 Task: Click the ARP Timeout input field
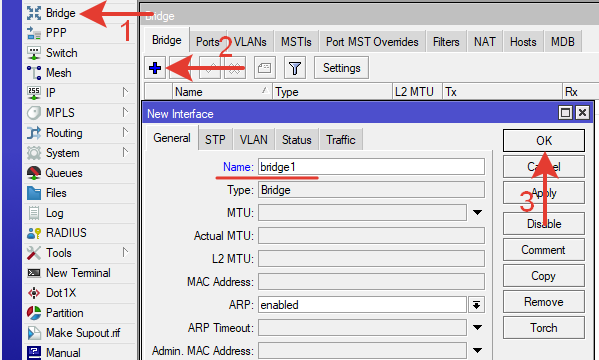pos(362,328)
